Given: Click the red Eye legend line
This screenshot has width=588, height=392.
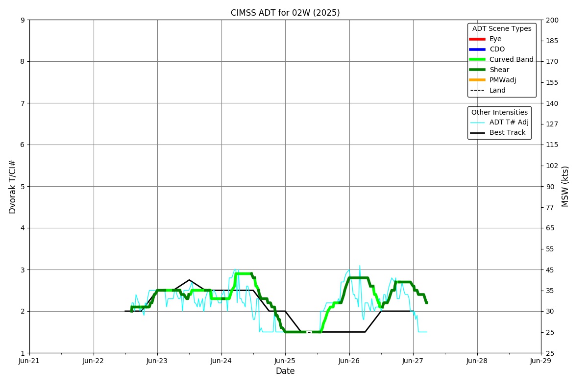Looking at the screenshot, I should click(x=477, y=39).
